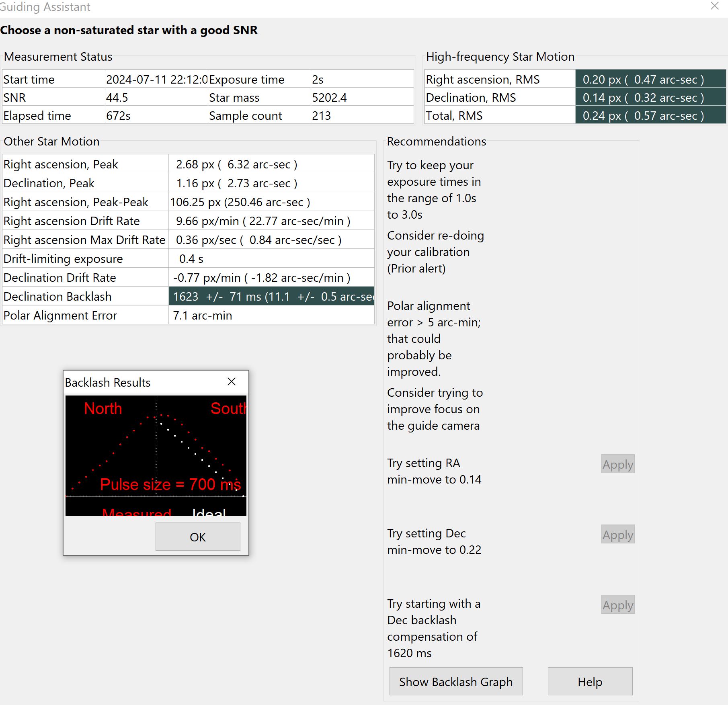
Task: Apply the RA min-move 0.14 recommendation
Action: 618,464
